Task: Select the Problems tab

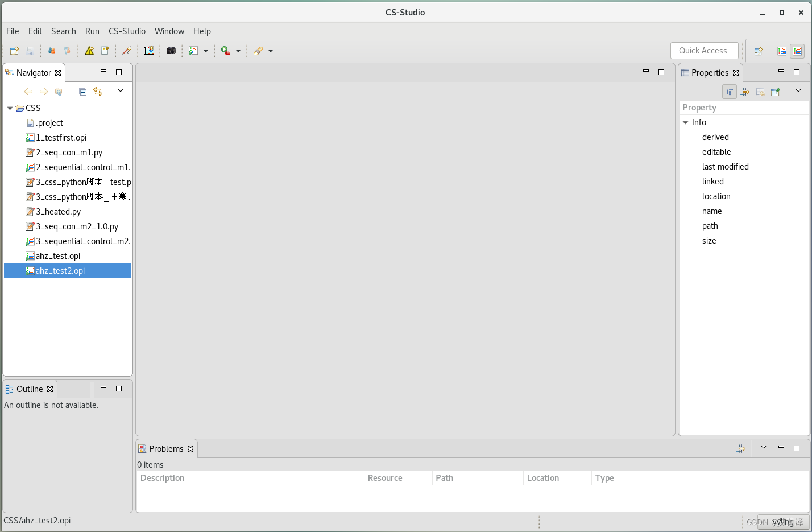Action: [166, 449]
